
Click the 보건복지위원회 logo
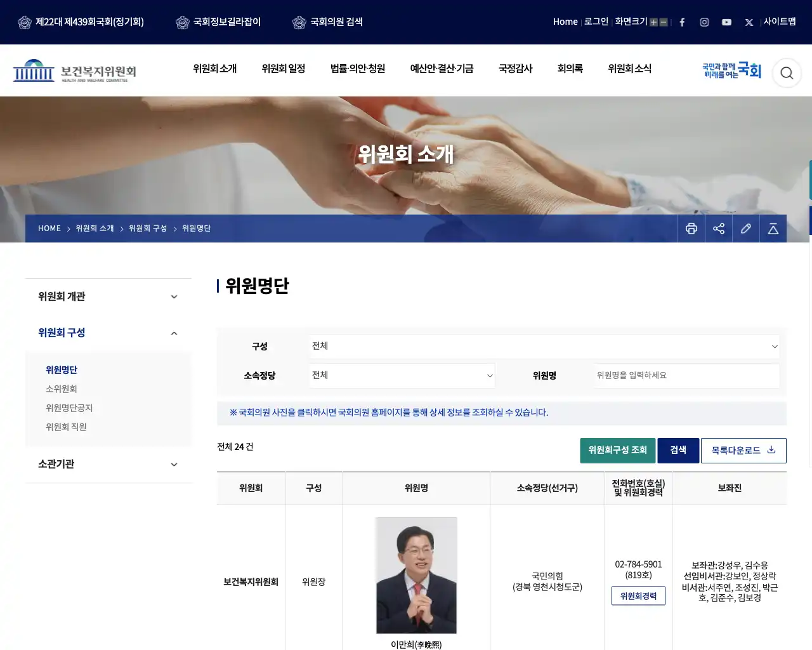[75, 71]
